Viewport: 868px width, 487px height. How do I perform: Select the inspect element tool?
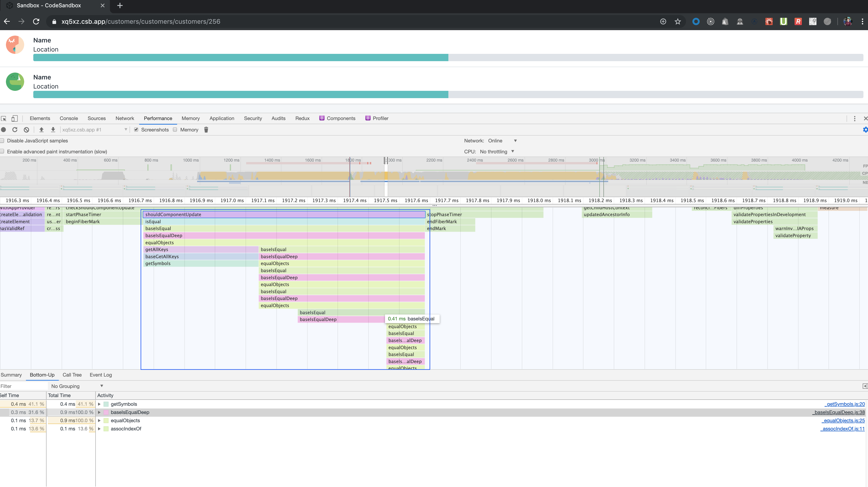4,118
